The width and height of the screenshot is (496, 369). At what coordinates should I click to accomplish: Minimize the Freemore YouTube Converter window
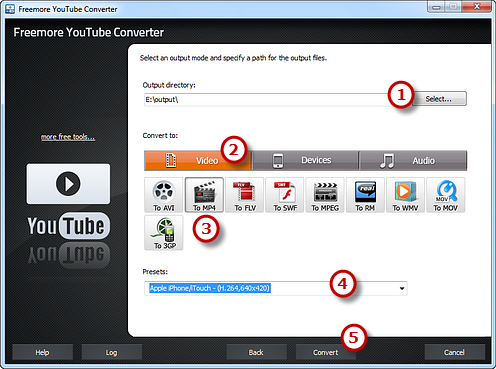(437, 7)
